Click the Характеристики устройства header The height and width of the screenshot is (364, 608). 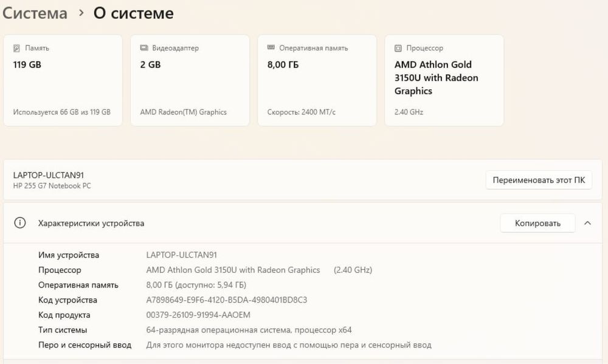tap(91, 223)
